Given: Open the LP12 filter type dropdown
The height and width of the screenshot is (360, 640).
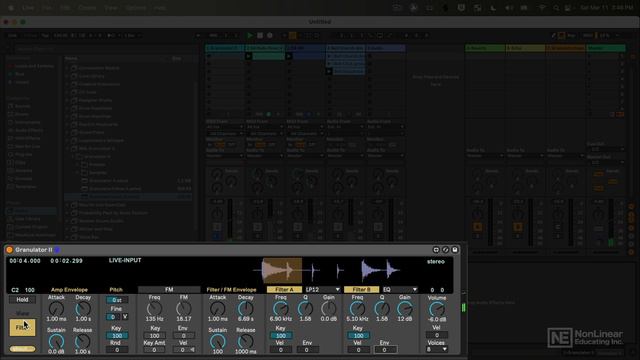Looking at the screenshot, I should 322,289.
